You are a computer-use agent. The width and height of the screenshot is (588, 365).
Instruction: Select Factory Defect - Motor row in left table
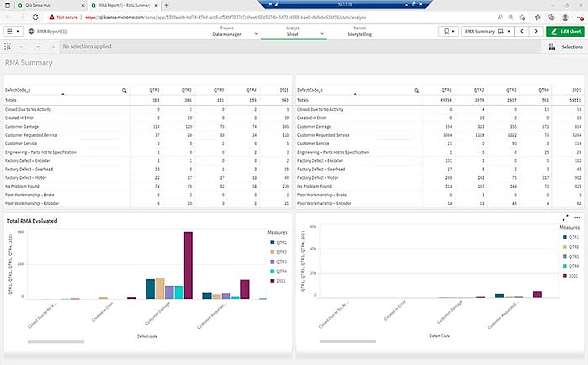pyautogui.click(x=147, y=178)
